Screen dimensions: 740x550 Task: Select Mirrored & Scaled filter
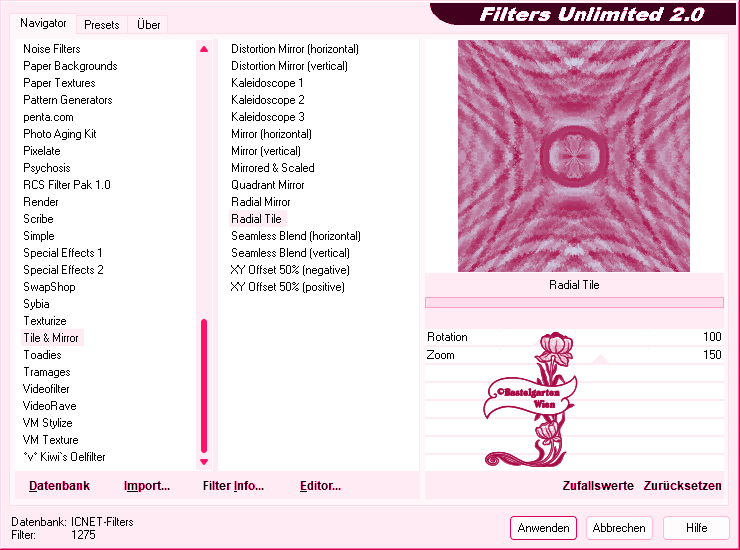click(x=273, y=168)
